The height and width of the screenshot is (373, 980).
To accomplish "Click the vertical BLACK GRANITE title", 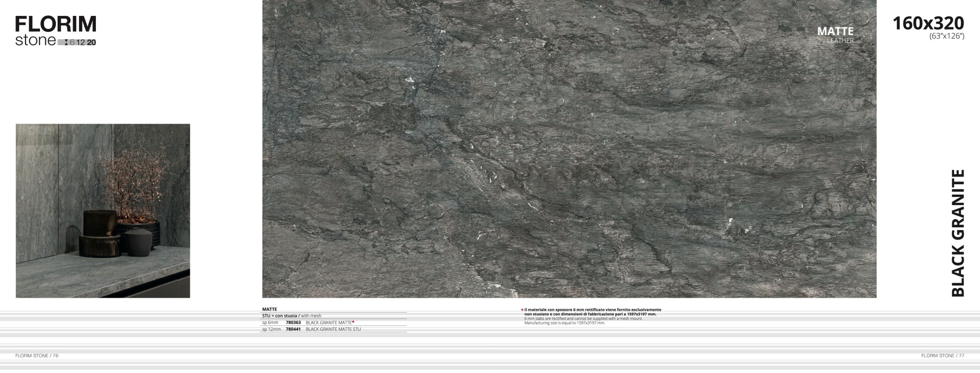I will (x=958, y=233).
